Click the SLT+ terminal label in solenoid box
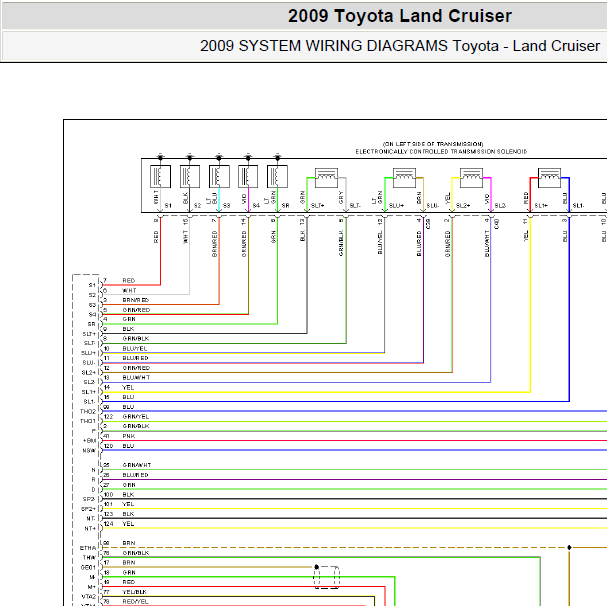This screenshot has width=607, height=606. pos(317,206)
